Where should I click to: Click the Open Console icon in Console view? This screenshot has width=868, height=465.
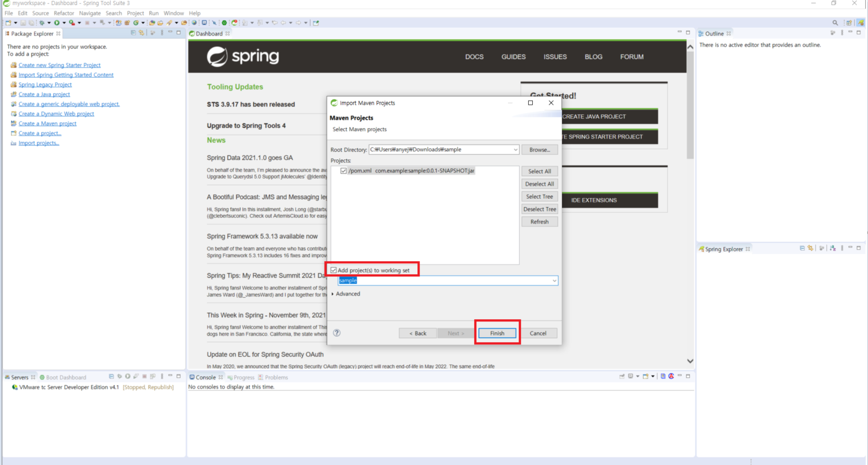tap(645, 377)
